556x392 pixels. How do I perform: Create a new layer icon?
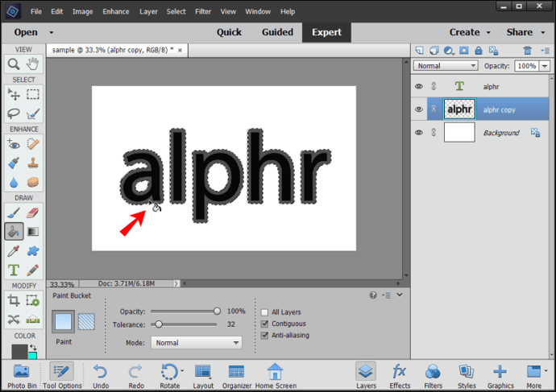coord(419,51)
